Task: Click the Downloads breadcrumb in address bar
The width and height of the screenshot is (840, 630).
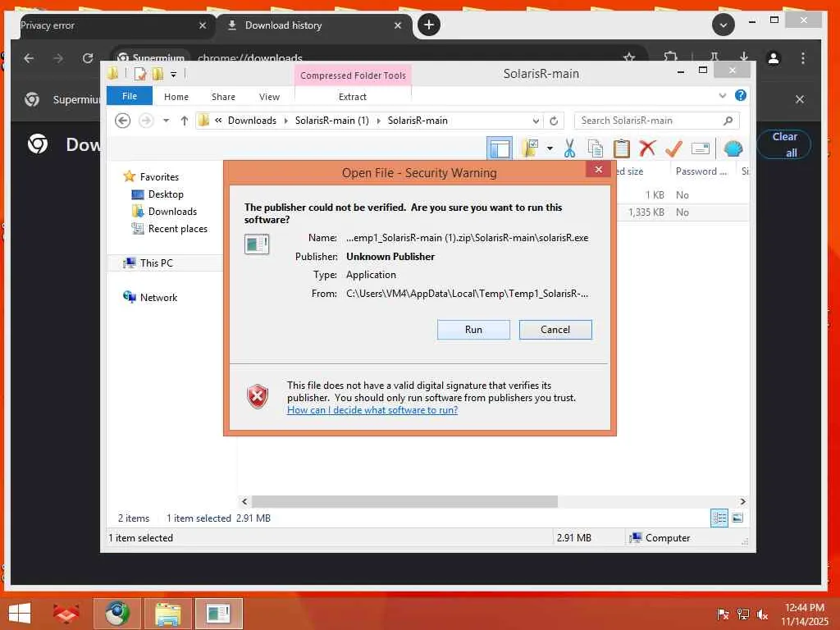Action: [x=252, y=121]
